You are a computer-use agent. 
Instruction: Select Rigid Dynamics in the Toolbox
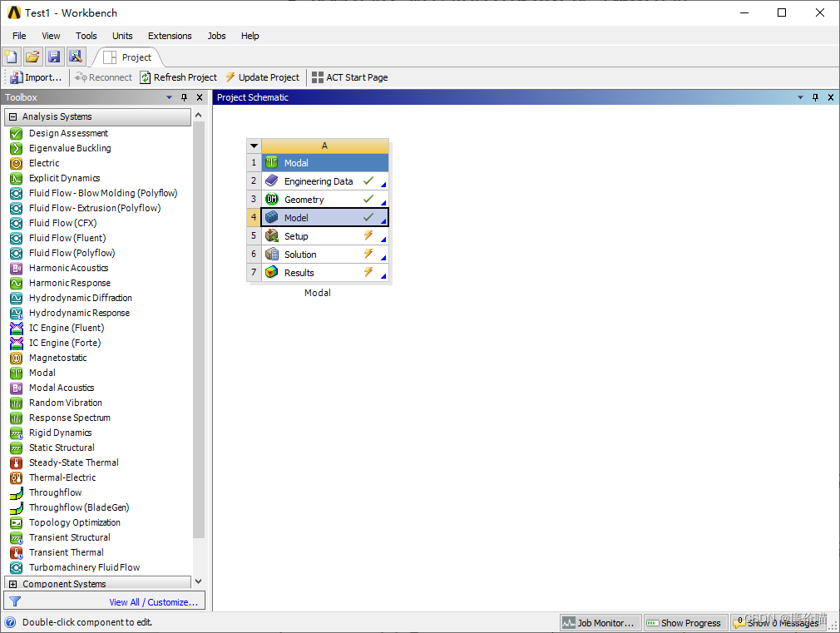click(60, 433)
